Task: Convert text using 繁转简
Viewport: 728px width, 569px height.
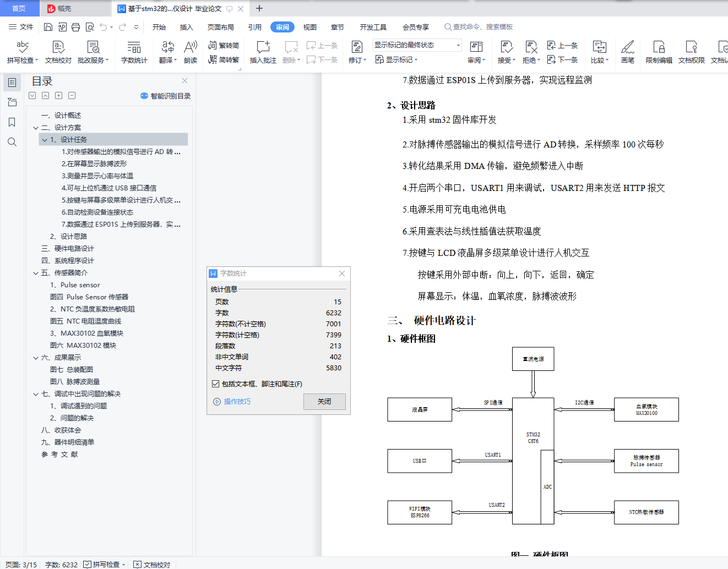Action: click(224, 46)
